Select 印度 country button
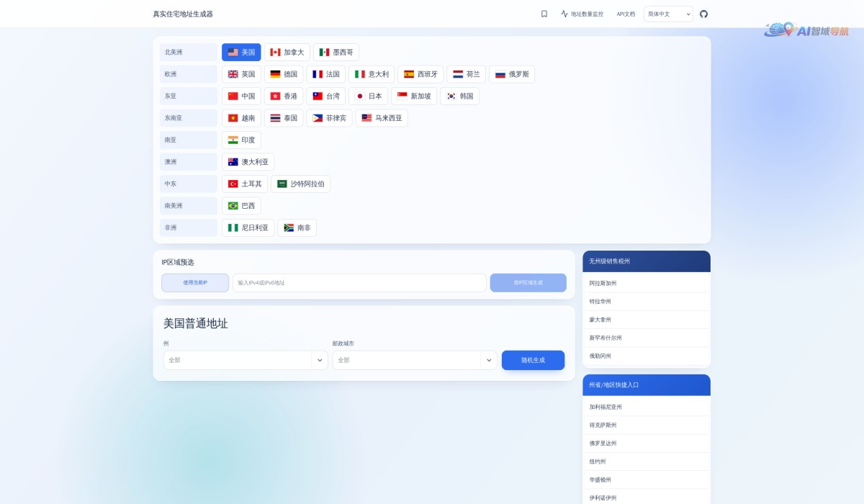The image size is (864, 504). pos(241,140)
